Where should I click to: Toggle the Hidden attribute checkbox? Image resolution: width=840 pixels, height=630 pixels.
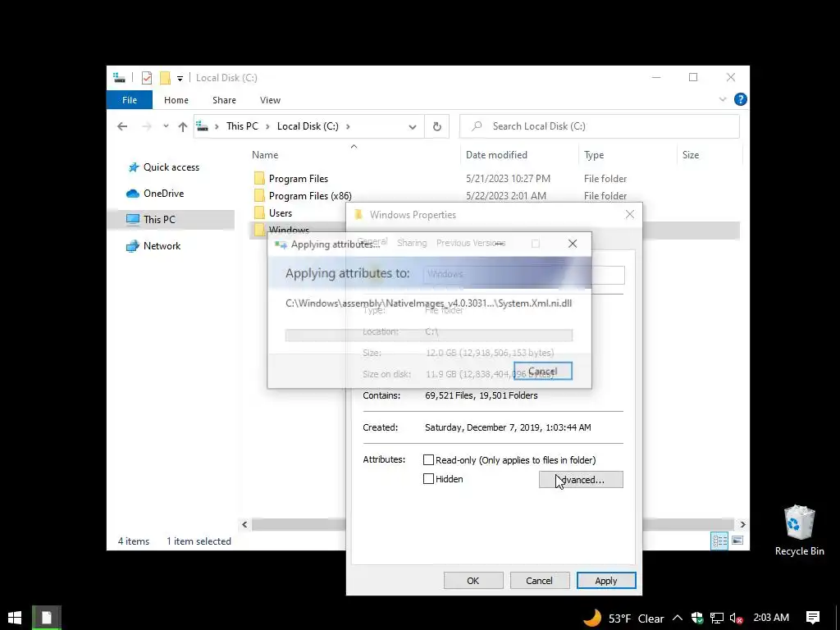click(428, 479)
